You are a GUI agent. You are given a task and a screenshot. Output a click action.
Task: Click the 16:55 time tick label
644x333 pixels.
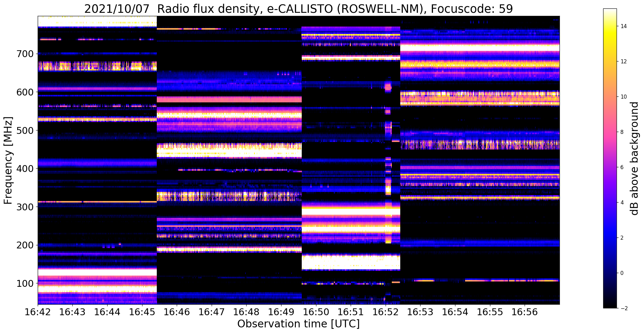coord(490,312)
